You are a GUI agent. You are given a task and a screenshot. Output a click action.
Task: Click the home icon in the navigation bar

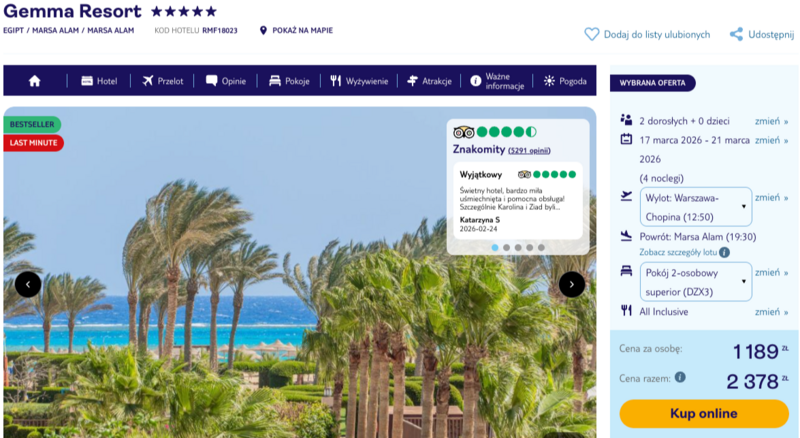[x=35, y=81]
